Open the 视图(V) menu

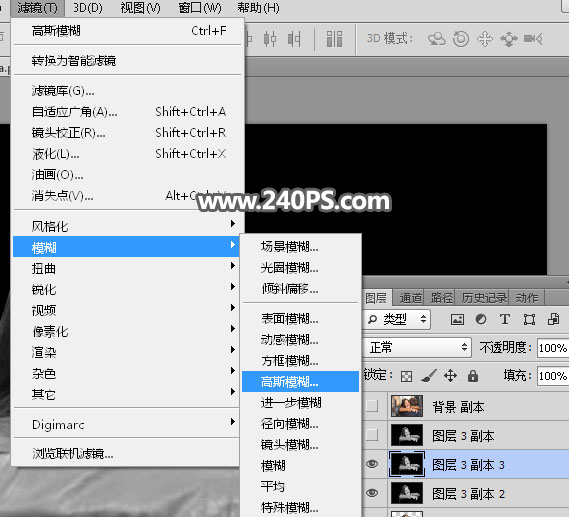coord(140,8)
